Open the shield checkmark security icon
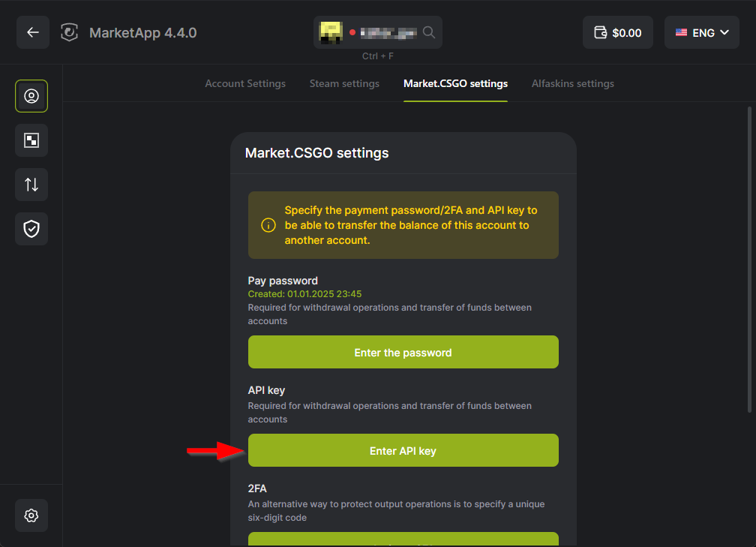Screen dimensions: 756x547 pyautogui.click(x=31, y=229)
